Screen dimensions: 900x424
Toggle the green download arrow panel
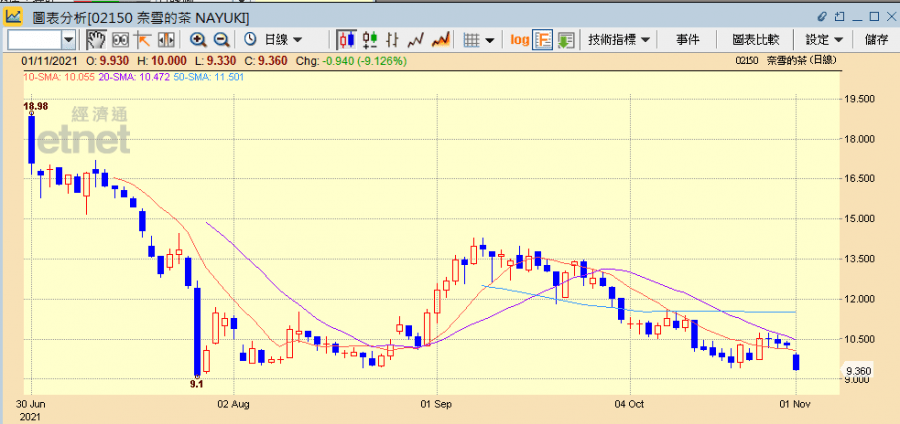click(x=566, y=40)
